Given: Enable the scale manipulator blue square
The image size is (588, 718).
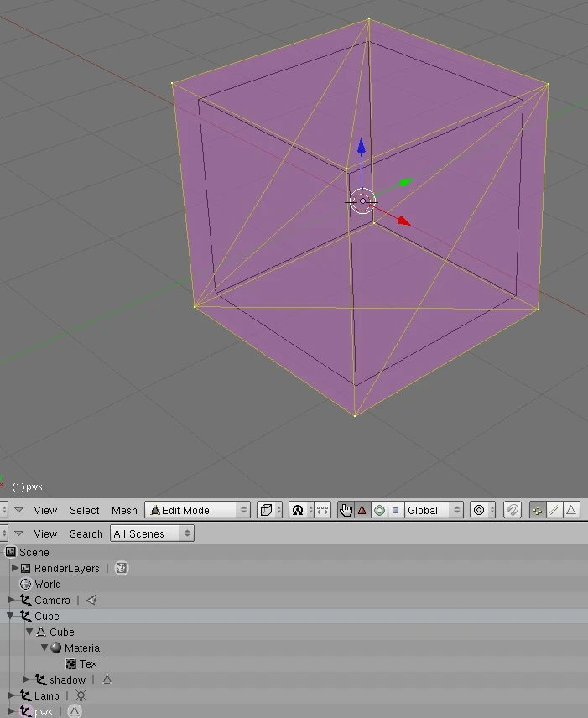Looking at the screenshot, I should tap(396, 510).
